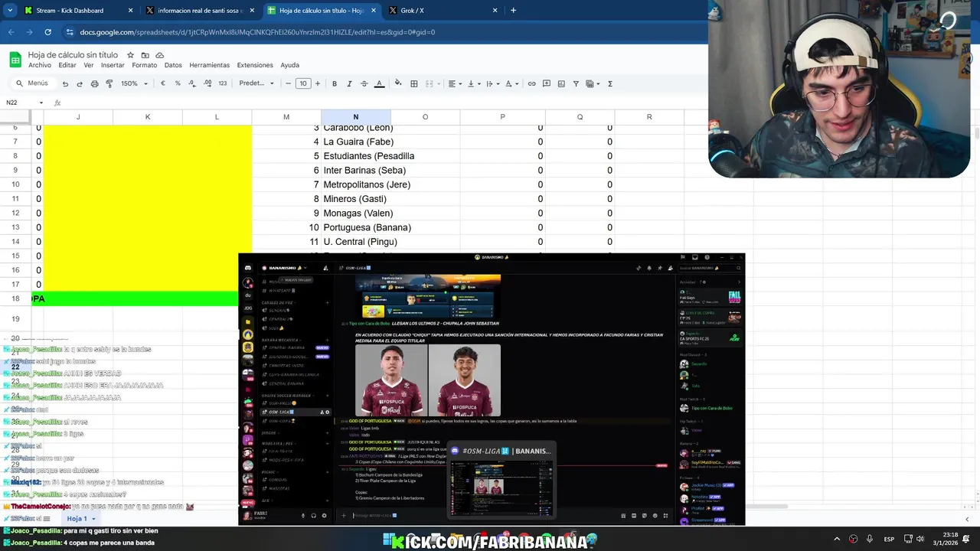Insert a comment from the toolbar
980x551 pixels.
pos(546,83)
